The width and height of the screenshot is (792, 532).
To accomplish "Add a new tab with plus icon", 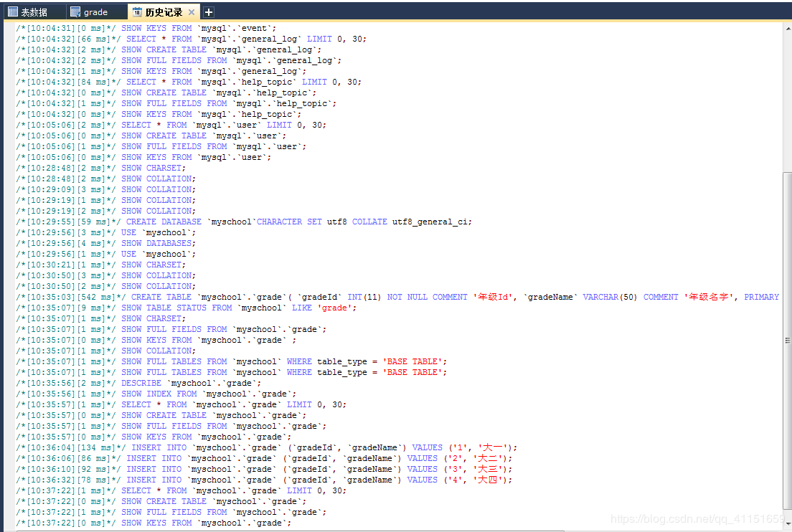I will point(208,12).
